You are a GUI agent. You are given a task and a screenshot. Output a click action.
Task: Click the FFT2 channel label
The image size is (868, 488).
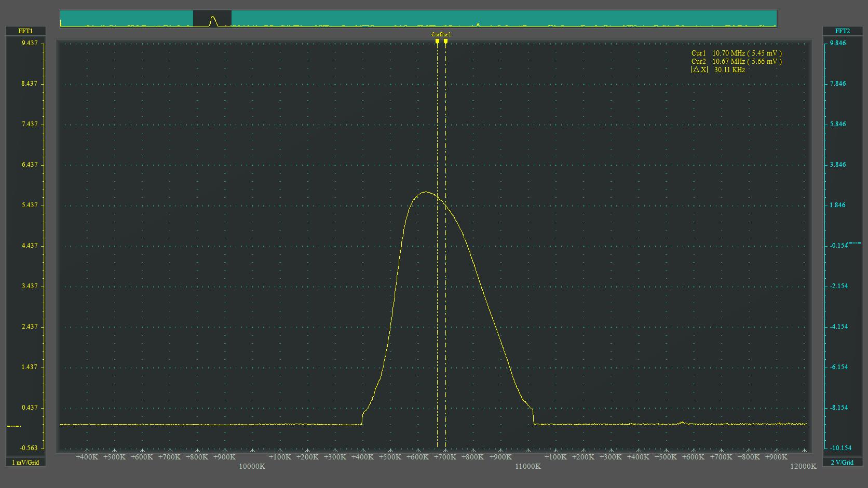pos(843,31)
